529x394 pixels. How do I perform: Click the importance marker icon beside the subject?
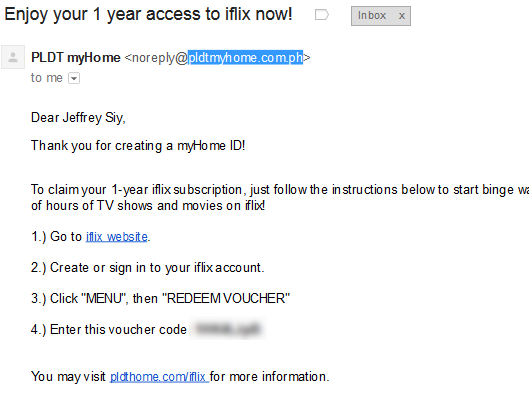point(322,15)
